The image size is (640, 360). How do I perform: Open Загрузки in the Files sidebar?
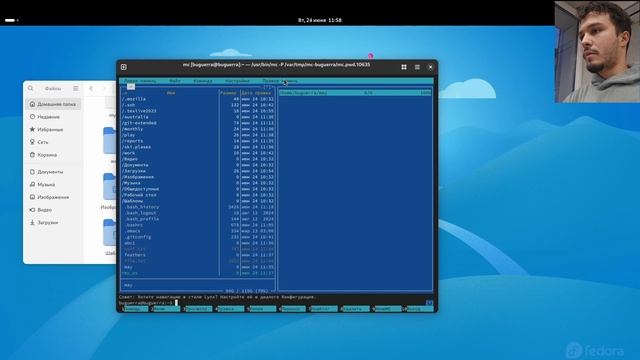53,222
